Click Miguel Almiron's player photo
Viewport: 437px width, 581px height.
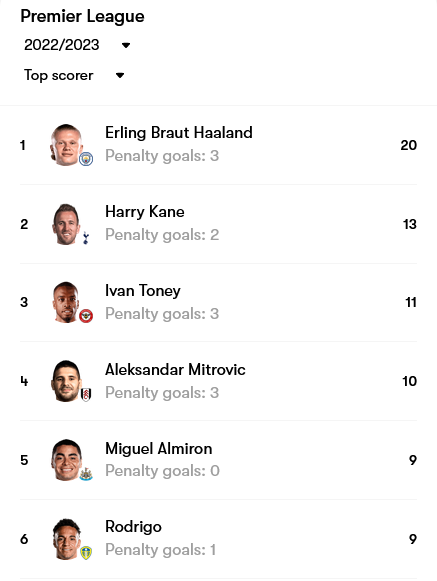(x=67, y=460)
